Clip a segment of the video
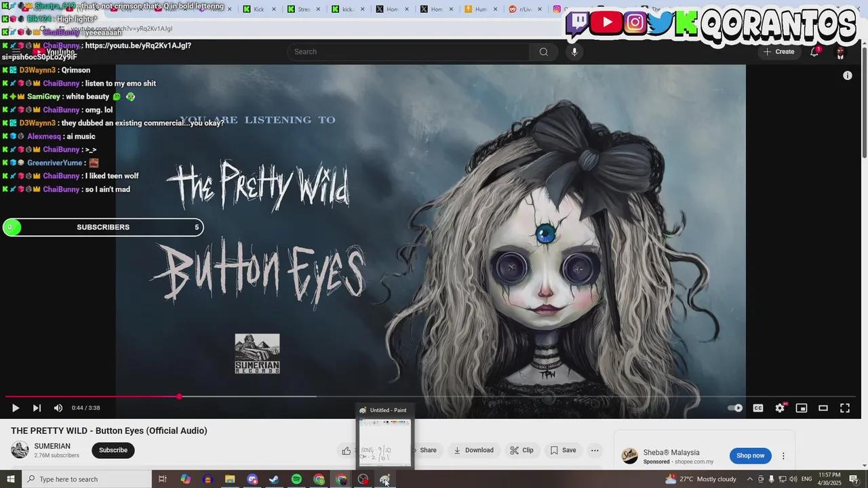 click(521, 450)
